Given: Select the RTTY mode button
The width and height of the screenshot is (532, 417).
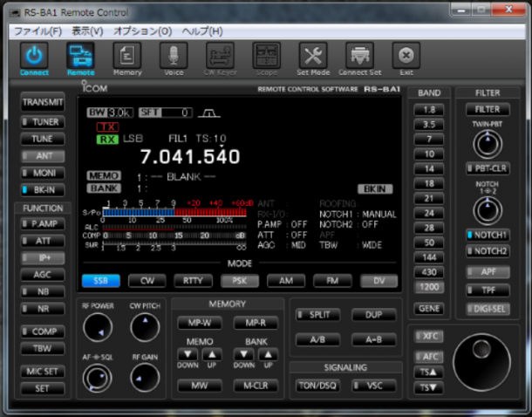Looking at the screenshot, I should (x=193, y=281).
